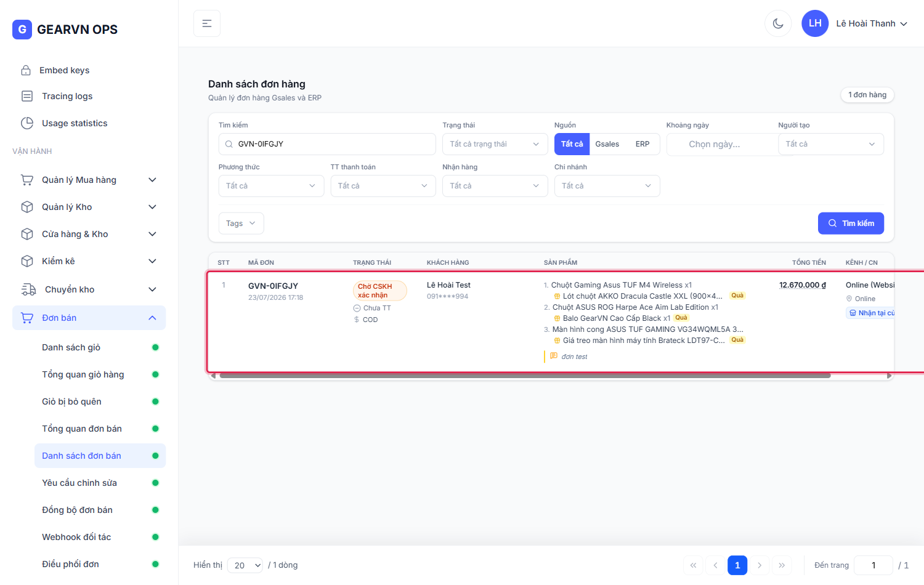Select ERP source filter
This screenshot has width=924, height=585.
point(642,144)
